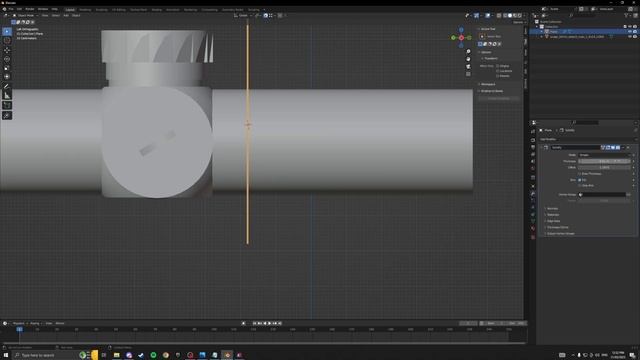The height and width of the screenshot is (360, 640).
Task: Open the Render menu
Action: 30,9
